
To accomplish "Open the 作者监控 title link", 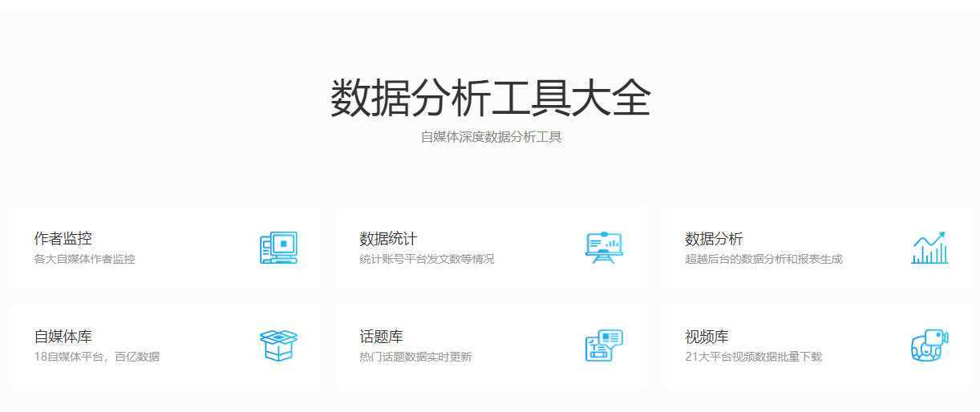I will click(63, 239).
